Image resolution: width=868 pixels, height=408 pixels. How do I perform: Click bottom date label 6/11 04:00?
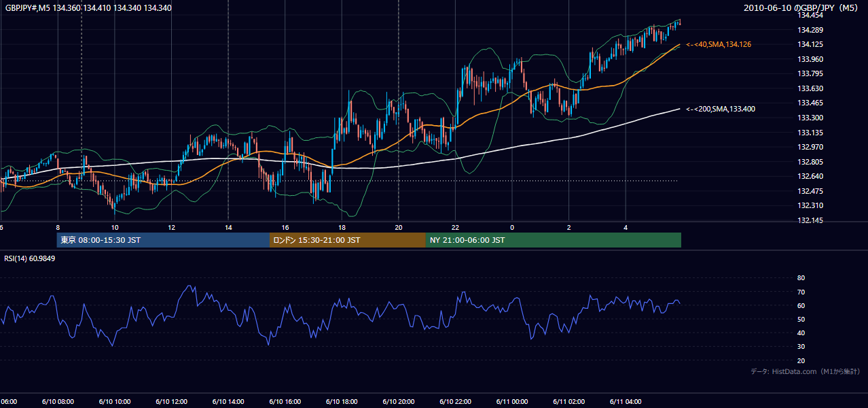626,402
